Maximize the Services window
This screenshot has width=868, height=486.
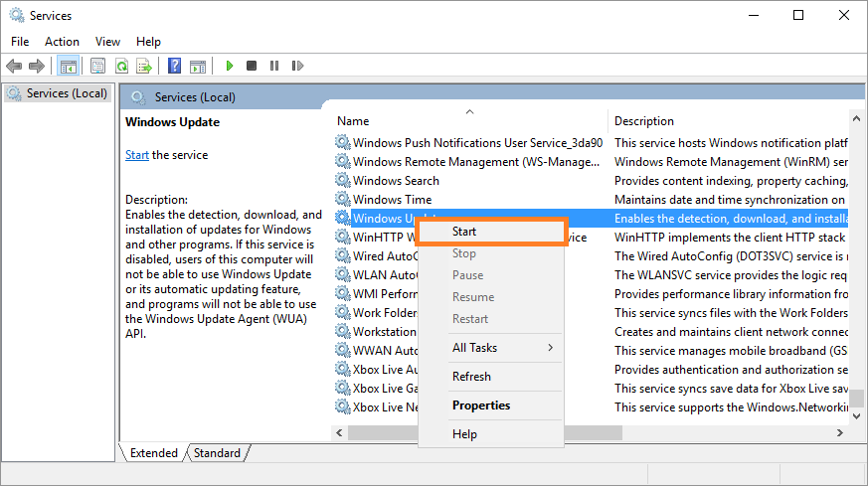(798, 15)
